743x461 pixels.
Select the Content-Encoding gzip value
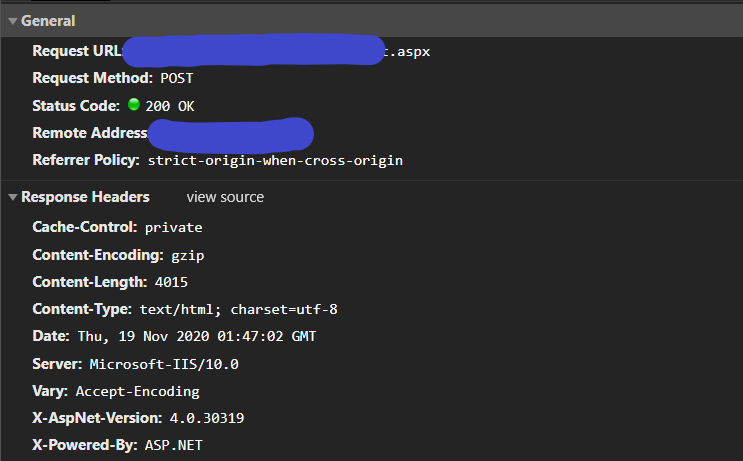pyautogui.click(x=187, y=255)
